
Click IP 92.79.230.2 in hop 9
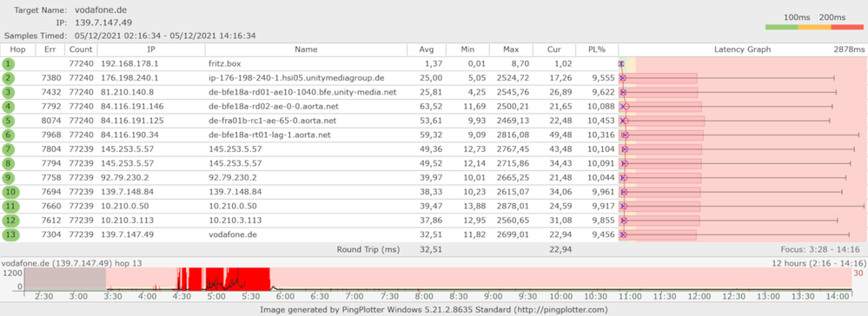[x=124, y=178]
